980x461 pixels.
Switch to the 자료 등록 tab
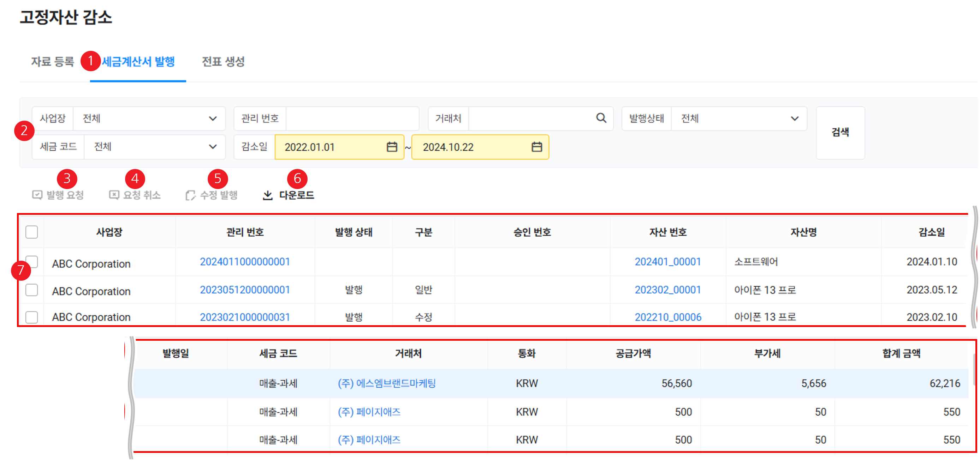tap(53, 62)
